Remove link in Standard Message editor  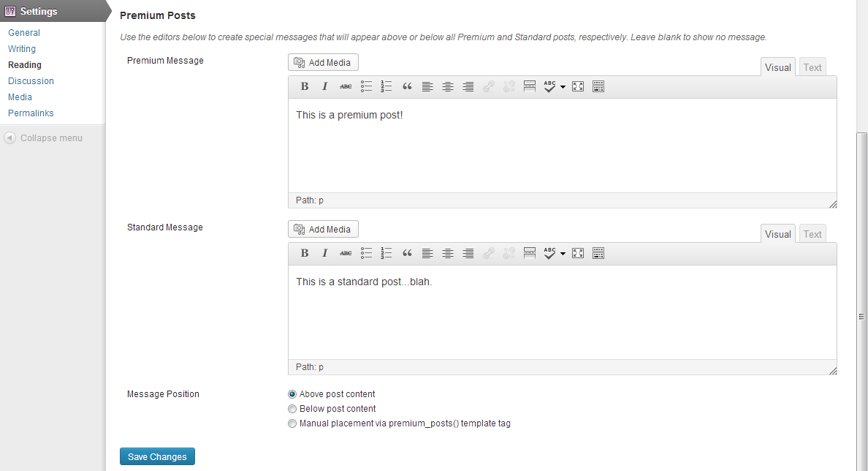tap(509, 253)
